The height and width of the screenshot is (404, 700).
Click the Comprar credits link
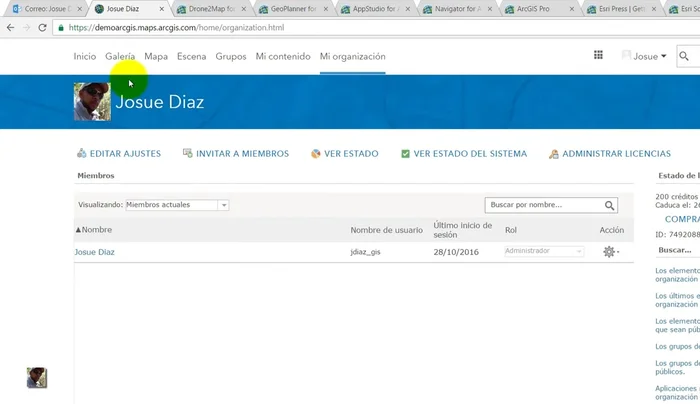coord(682,219)
